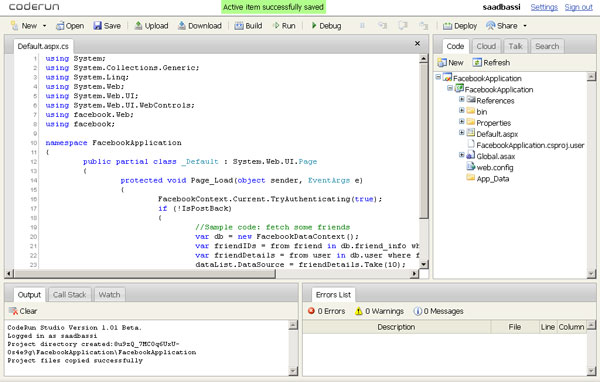Click the New file toolbar icon
The width and height of the screenshot is (600, 382).
[15, 26]
